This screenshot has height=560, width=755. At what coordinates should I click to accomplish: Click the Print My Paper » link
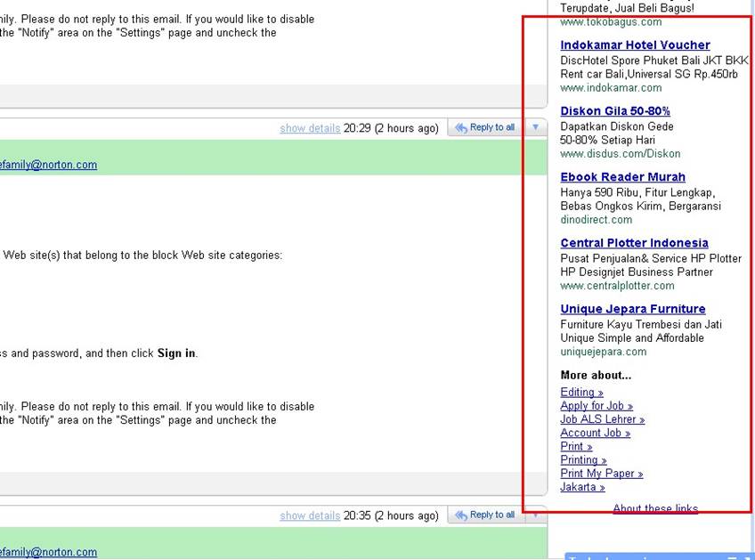[x=601, y=474]
